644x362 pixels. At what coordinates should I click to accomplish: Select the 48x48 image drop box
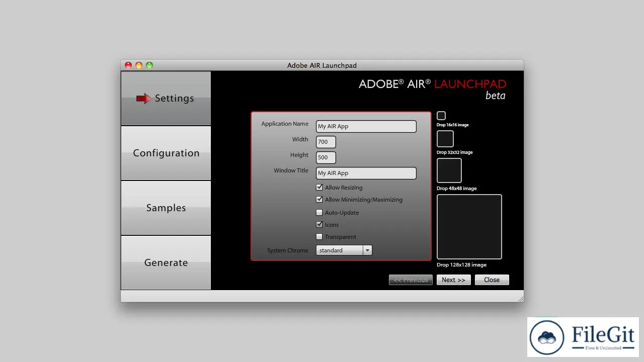click(449, 170)
